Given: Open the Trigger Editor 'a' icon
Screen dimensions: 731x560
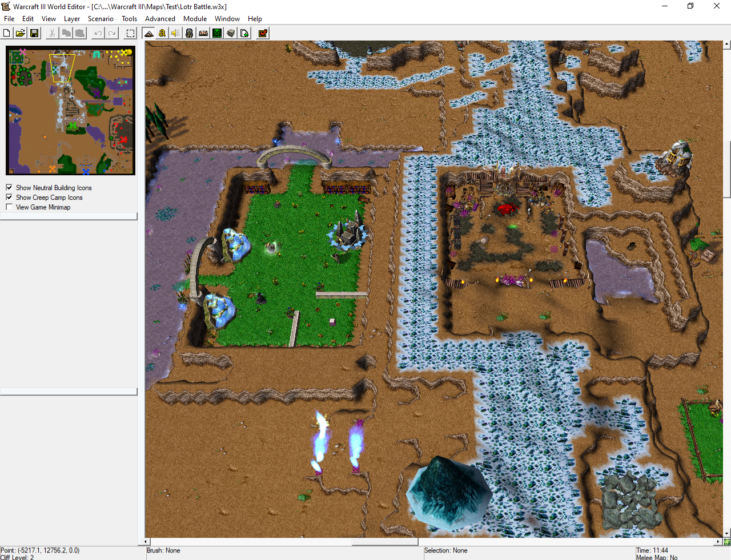Looking at the screenshot, I should click(162, 33).
